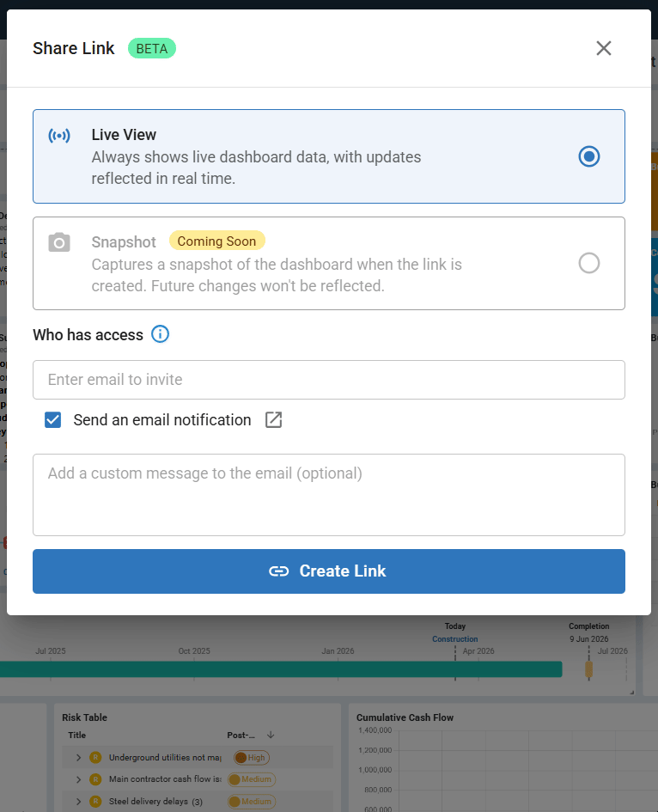Click the BETA badge next to Share Link
658x812 pixels.
point(152,48)
